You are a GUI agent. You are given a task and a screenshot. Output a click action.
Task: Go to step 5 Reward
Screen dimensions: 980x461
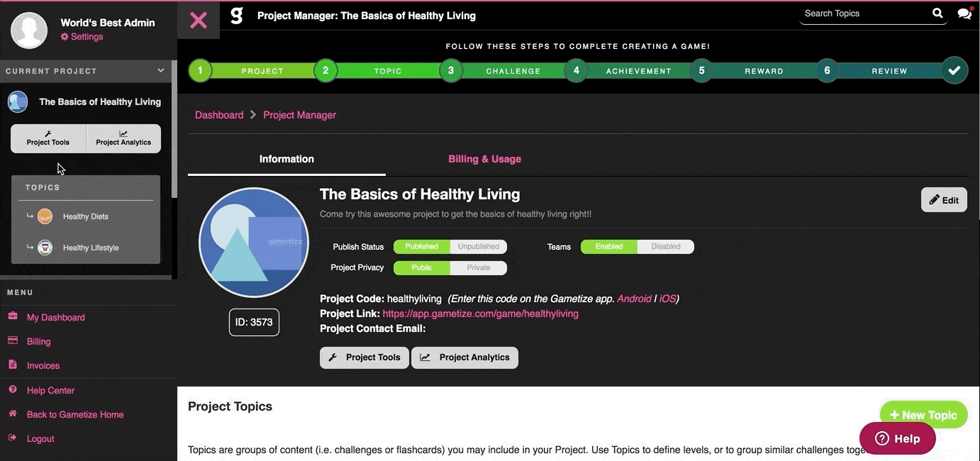coord(701,70)
